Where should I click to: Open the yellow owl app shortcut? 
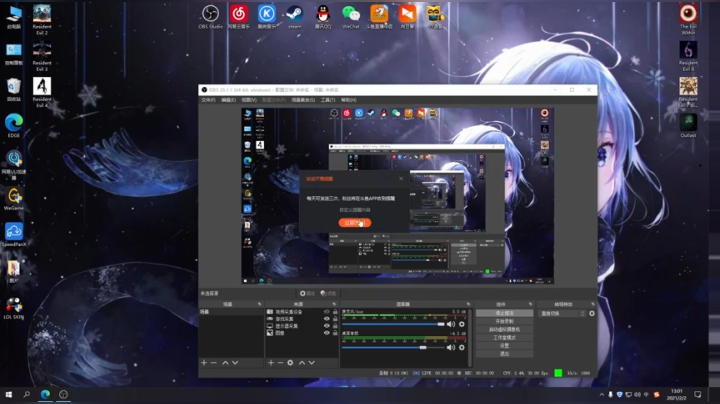click(434, 17)
